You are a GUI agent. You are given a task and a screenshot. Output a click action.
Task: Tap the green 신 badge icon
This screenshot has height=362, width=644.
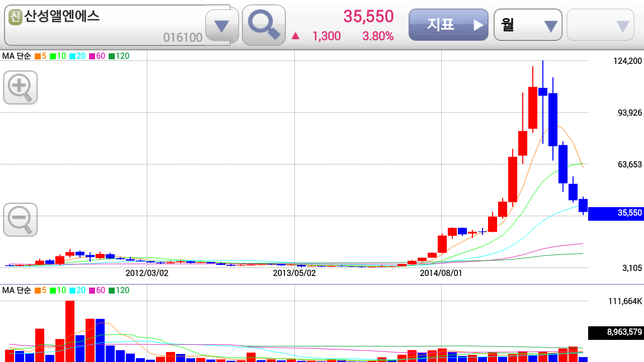(16, 17)
